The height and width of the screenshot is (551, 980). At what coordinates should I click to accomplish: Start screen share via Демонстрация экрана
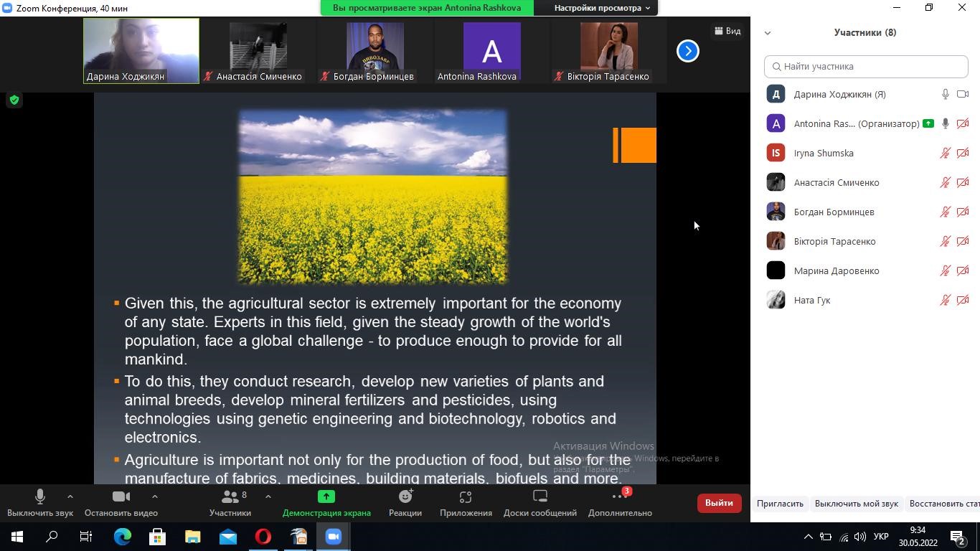[326, 502]
